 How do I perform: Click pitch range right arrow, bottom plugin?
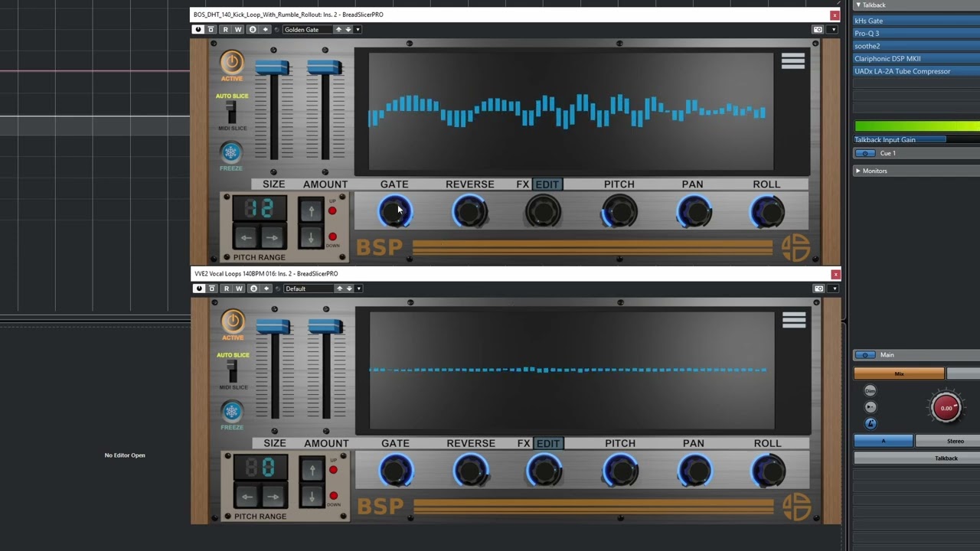pyautogui.click(x=273, y=496)
